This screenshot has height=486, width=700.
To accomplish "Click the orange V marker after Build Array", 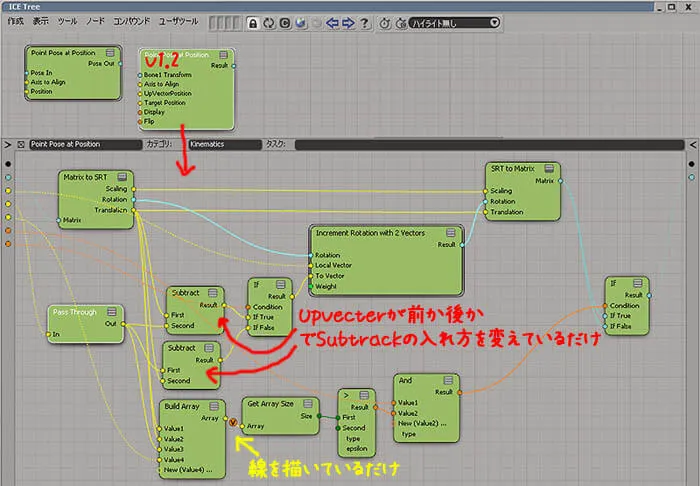I will (233, 422).
